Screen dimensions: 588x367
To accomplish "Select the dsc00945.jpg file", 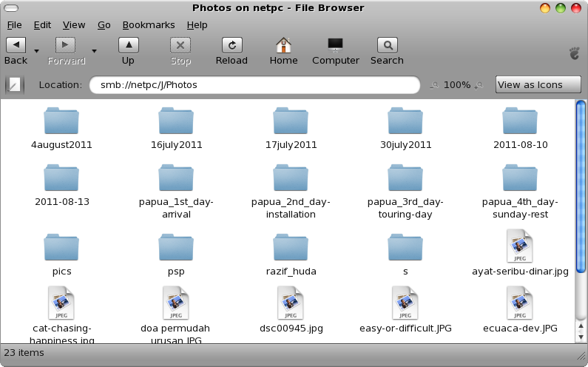I will click(291, 303).
